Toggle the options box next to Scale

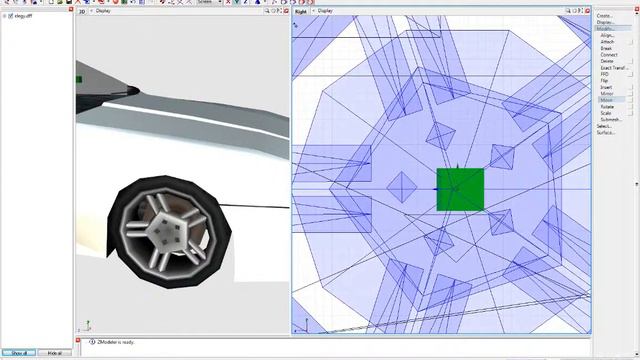[x=630, y=113]
